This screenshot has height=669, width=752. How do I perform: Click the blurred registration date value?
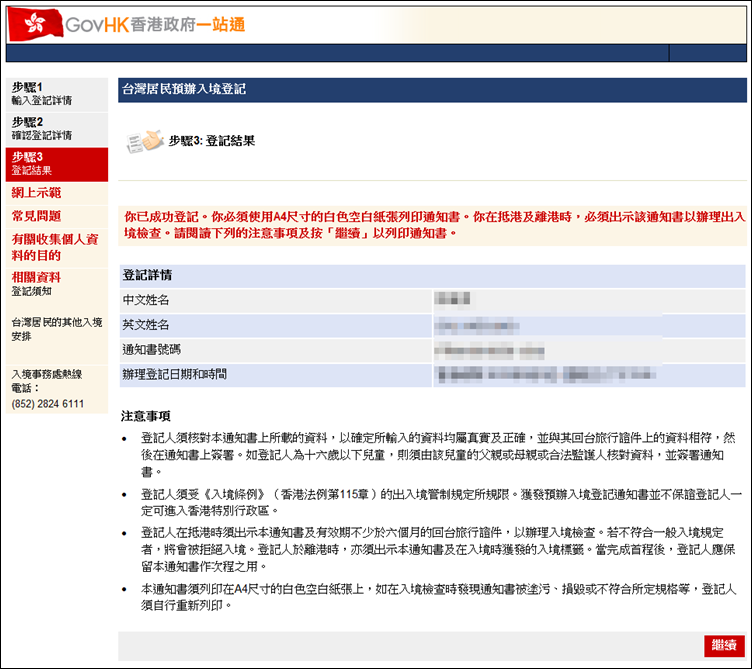pos(545,375)
